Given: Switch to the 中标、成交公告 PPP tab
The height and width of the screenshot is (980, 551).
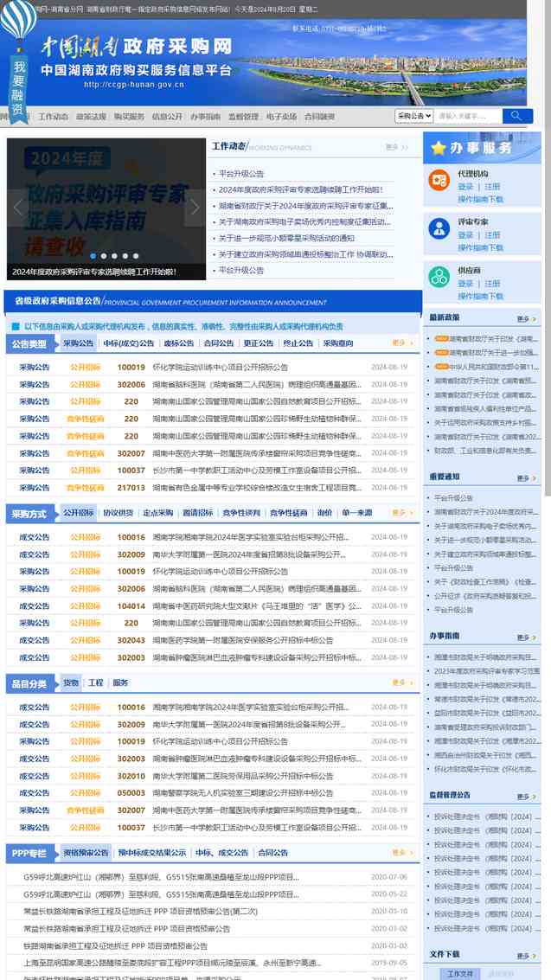Looking at the screenshot, I should pyautogui.click(x=221, y=853).
